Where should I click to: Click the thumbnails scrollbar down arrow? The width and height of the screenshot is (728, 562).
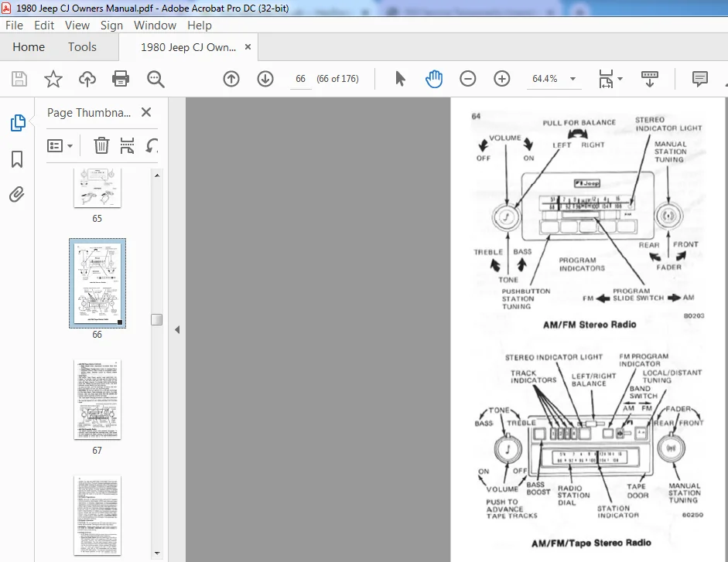click(157, 553)
